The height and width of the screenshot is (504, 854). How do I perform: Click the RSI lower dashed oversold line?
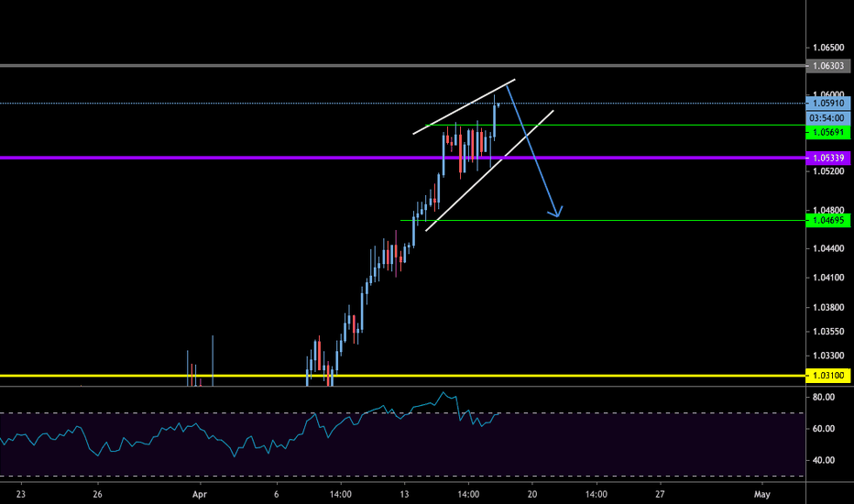(403, 477)
